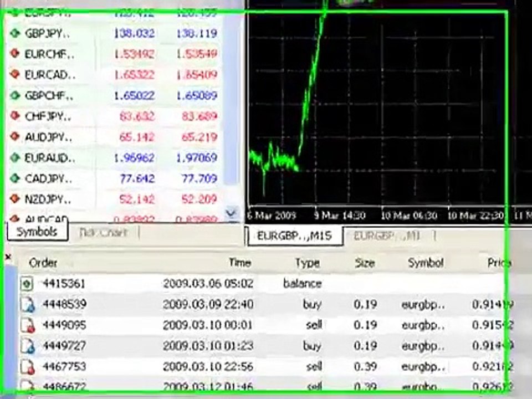Sort history by the Order column header

point(43,263)
